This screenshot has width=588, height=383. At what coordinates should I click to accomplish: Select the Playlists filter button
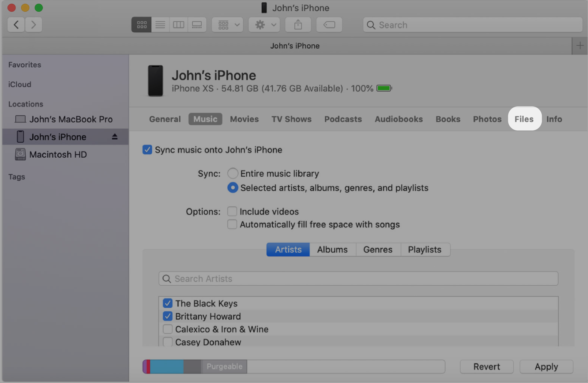pos(424,249)
